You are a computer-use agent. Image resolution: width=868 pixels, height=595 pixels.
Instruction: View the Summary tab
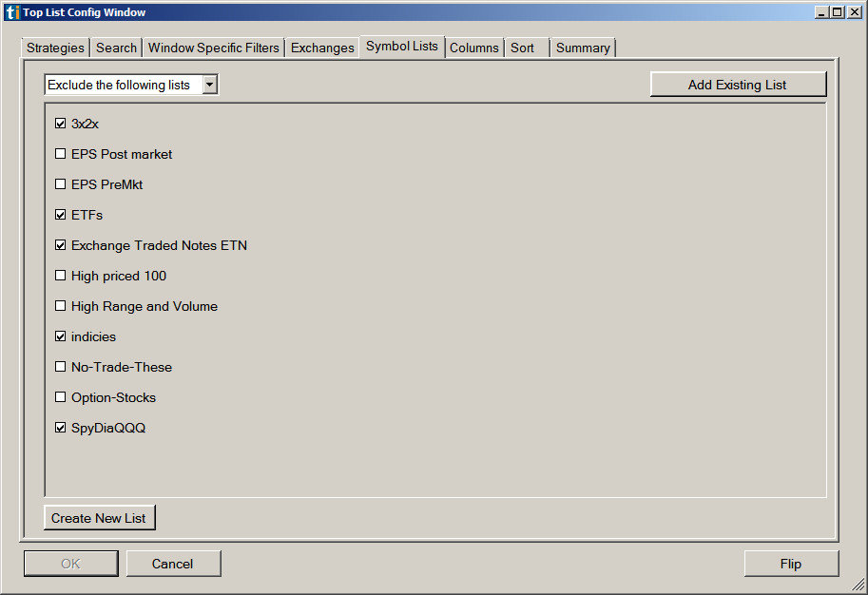tap(583, 48)
